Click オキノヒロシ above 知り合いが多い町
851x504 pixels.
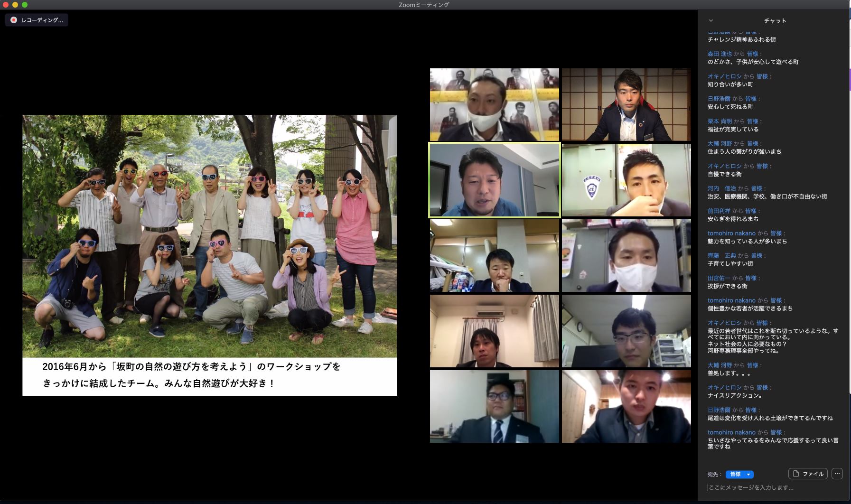[x=724, y=76]
